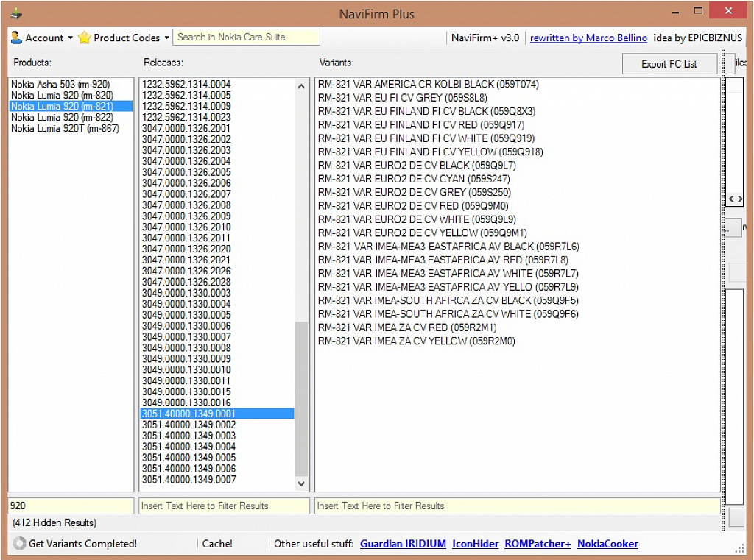Click the Cache! status label
Viewport: 754px width, 560px height.
click(x=217, y=544)
